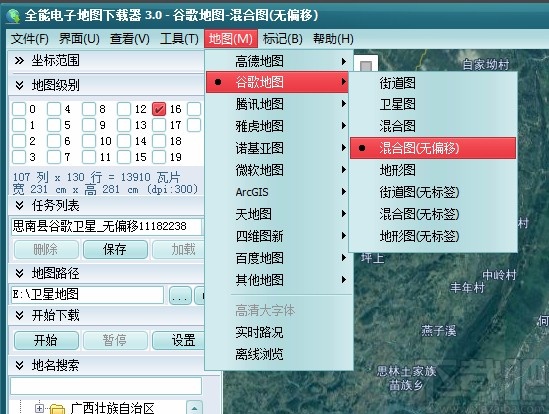Open the 工具(T) menu
The height and width of the screenshot is (414, 549).
click(179, 39)
